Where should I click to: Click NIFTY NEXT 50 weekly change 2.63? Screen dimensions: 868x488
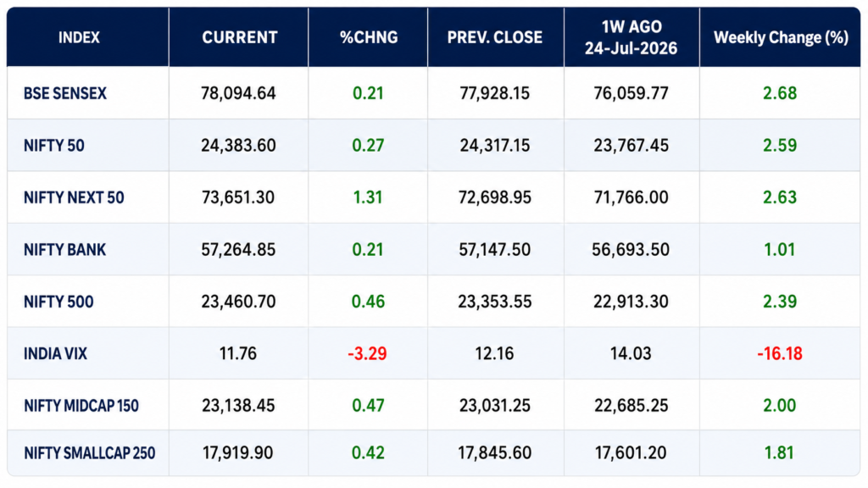point(780,197)
